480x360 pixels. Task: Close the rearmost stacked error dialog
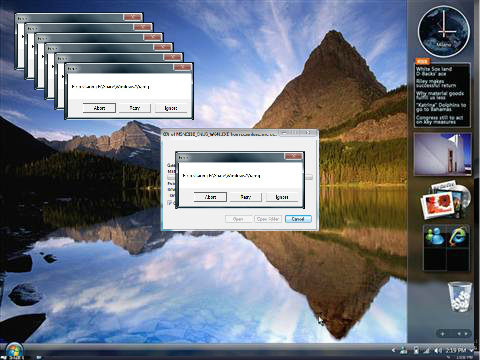[132, 17]
